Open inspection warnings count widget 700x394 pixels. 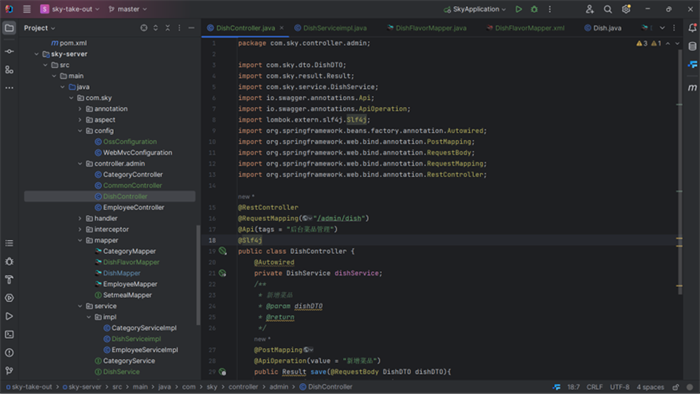(649, 43)
